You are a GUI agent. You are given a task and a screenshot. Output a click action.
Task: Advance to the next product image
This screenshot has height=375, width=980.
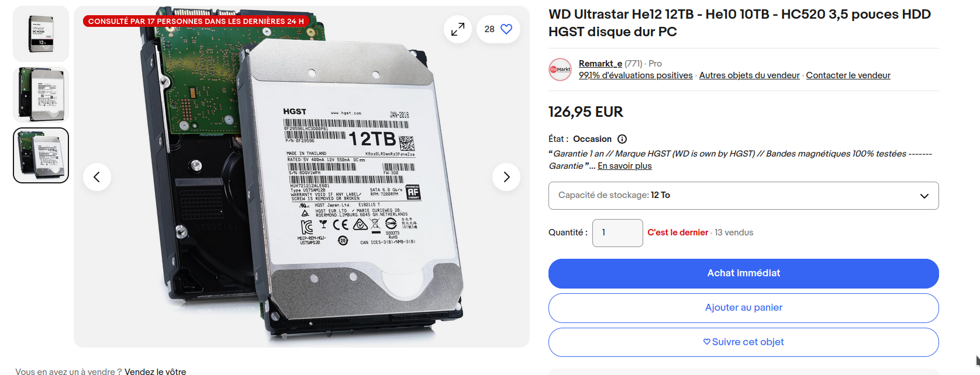tap(506, 177)
